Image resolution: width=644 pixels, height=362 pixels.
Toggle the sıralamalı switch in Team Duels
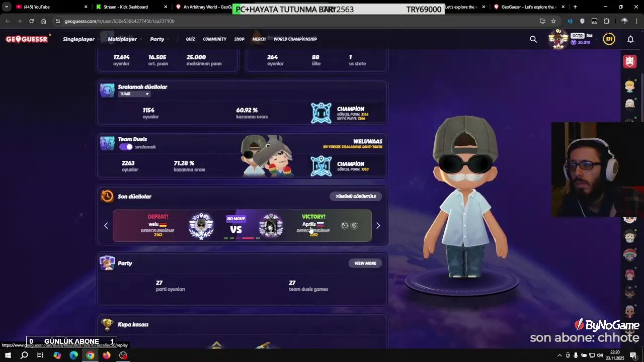(x=126, y=147)
